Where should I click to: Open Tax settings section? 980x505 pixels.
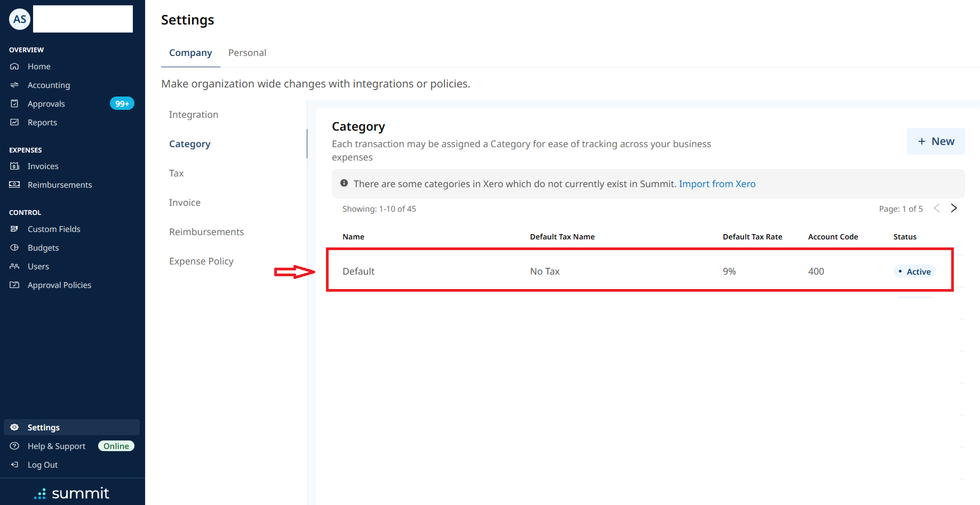(x=176, y=173)
